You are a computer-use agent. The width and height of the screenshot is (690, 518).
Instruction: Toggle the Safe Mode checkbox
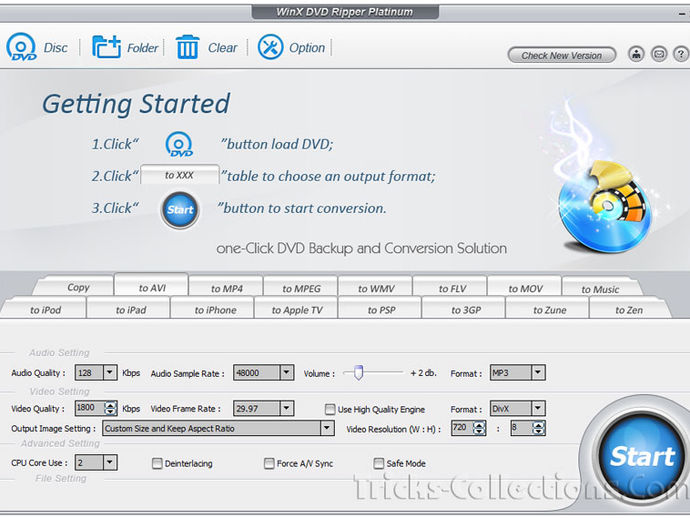378,463
